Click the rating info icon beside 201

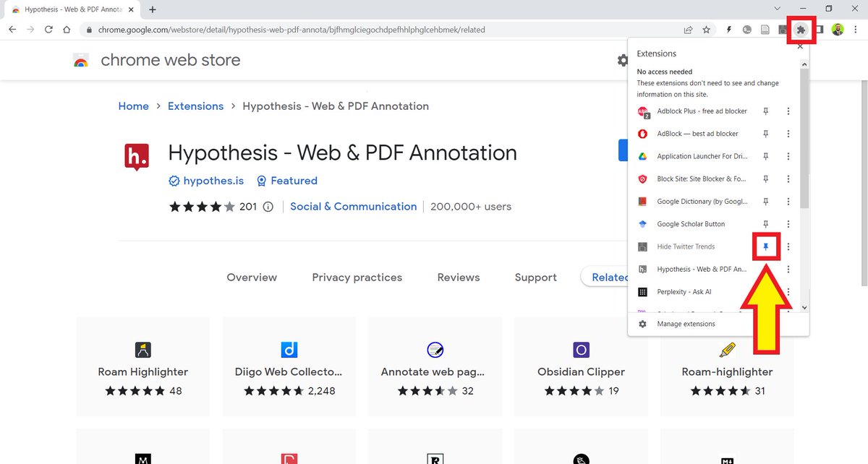tap(268, 207)
